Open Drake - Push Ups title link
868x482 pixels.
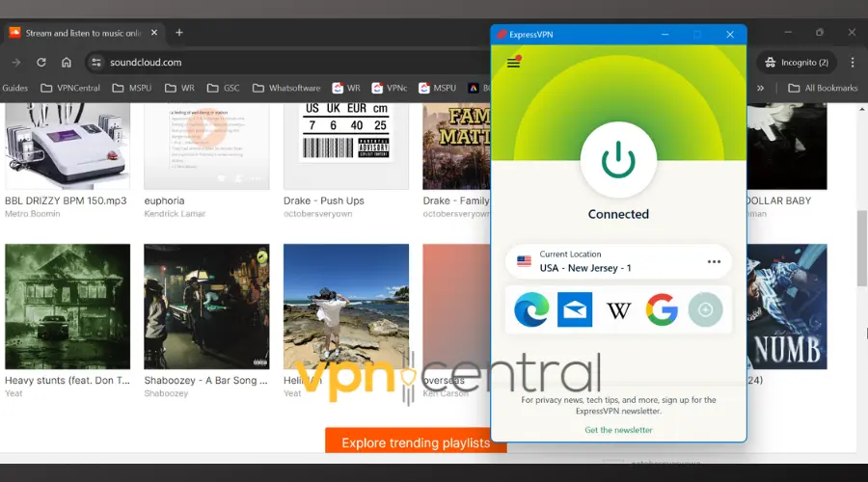[x=324, y=201]
